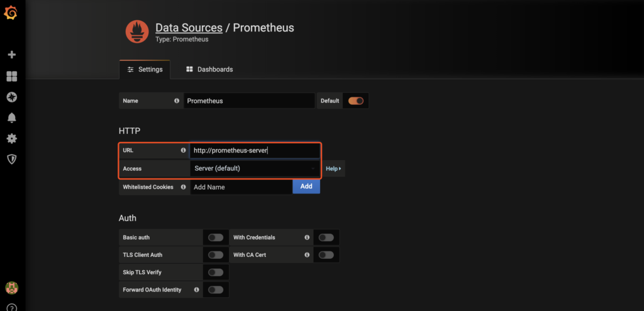The height and width of the screenshot is (311, 644).
Task: Toggle the Default data source switch
Action: [x=356, y=101]
